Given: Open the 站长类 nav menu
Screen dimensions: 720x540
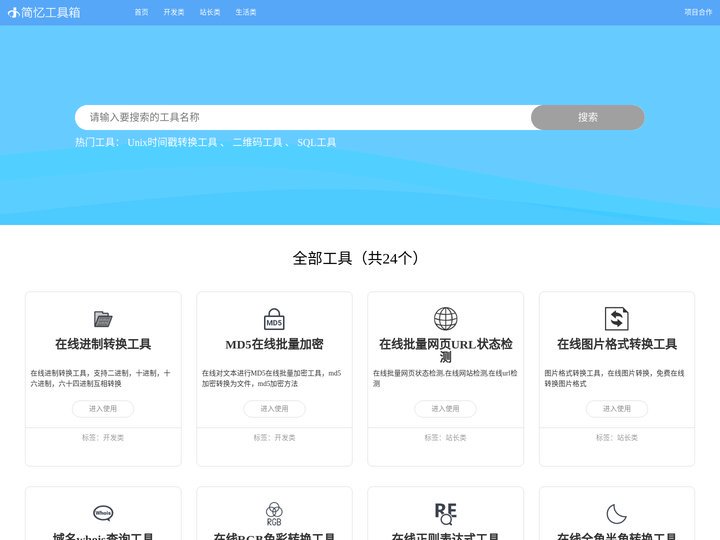Looking at the screenshot, I should pyautogui.click(x=210, y=12).
